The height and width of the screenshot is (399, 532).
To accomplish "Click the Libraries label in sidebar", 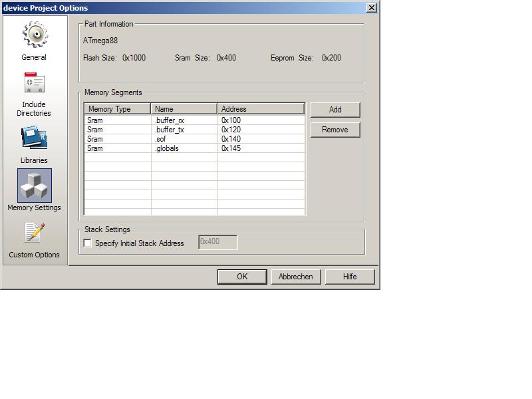I will [34, 160].
